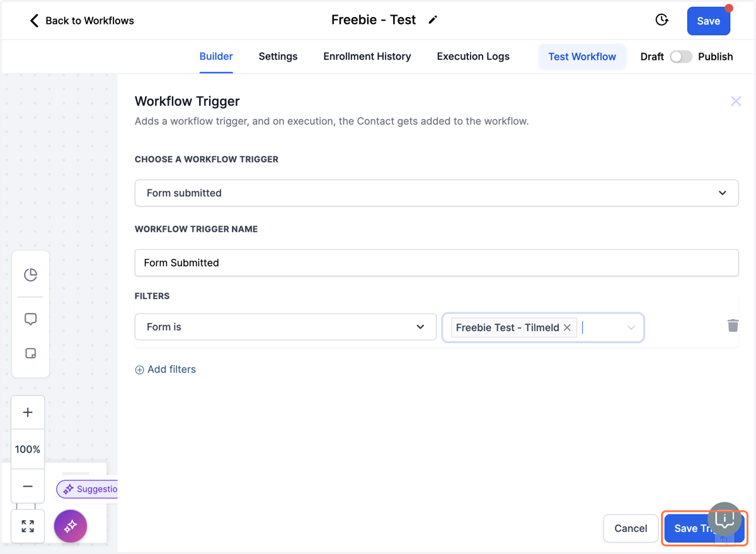Open the Form submitted trigger dropdown

[x=437, y=193]
